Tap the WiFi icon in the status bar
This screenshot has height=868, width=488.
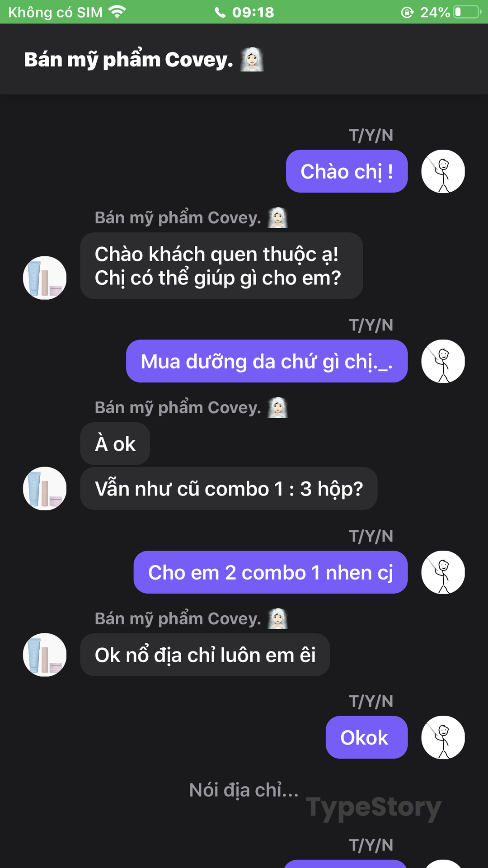pos(117,12)
